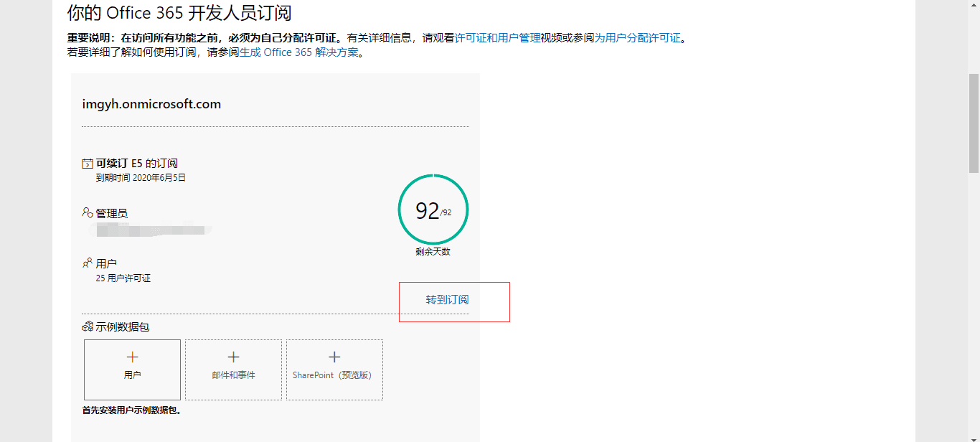Select the 到期时间 2020年6月5日 text

pyautogui.click(x=141, y=177)
